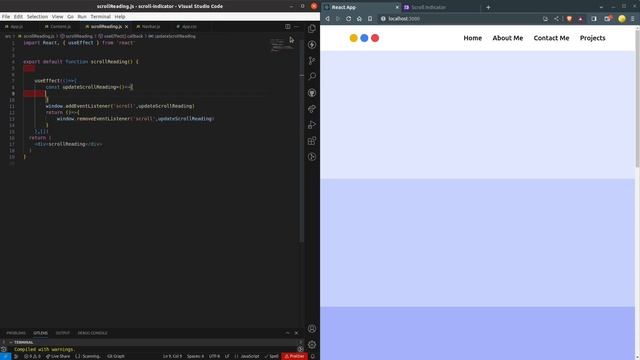Click the Brave Shields lion icon
Viewport: 640px width, 360px height.
pyautogui.click(x=569, y=19)
